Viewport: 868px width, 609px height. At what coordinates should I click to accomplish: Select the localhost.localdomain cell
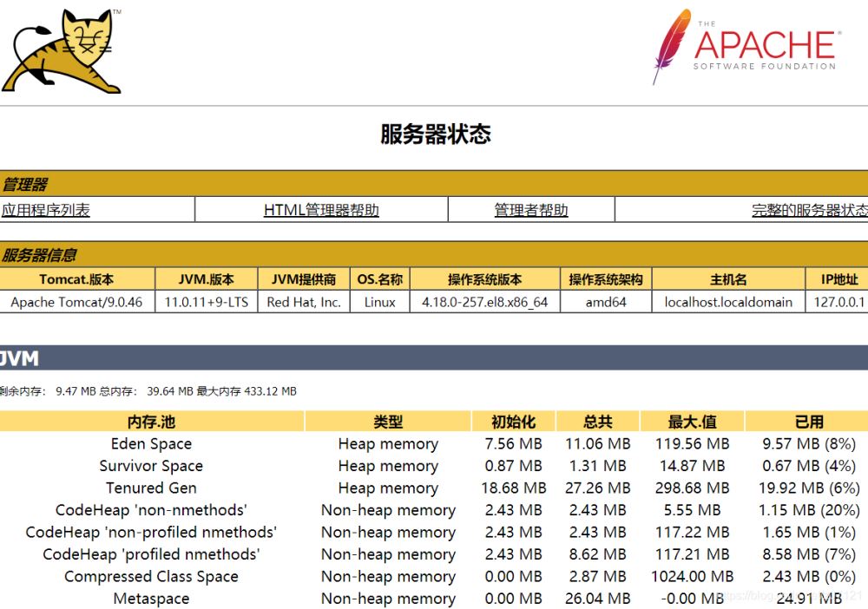[x=728, y=302]
